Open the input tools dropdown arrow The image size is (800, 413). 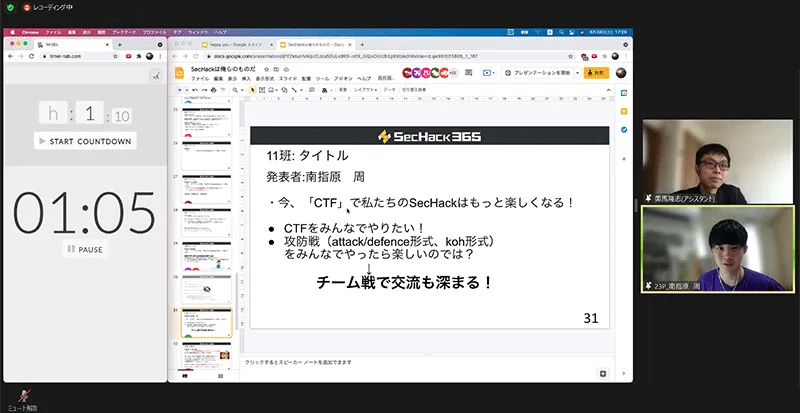(x=331, y=90)
